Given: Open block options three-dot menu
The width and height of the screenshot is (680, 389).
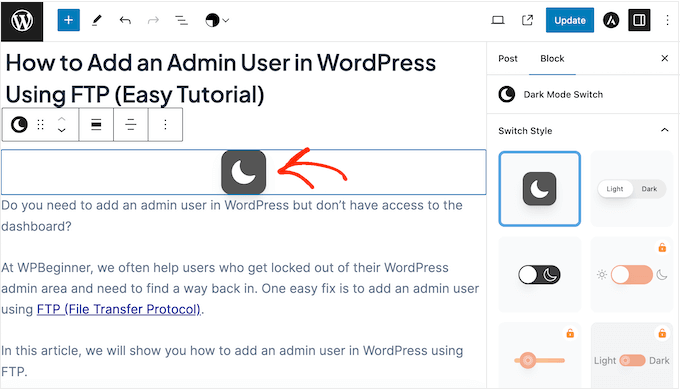Looking at the screenshot, I should pyautogui.click(x=165, y=125).
